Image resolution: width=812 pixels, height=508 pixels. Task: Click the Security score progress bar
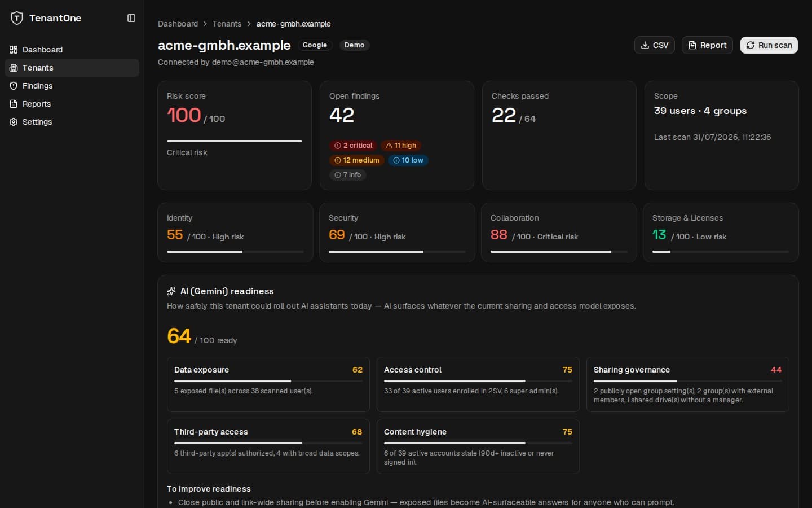click(397, 252)
